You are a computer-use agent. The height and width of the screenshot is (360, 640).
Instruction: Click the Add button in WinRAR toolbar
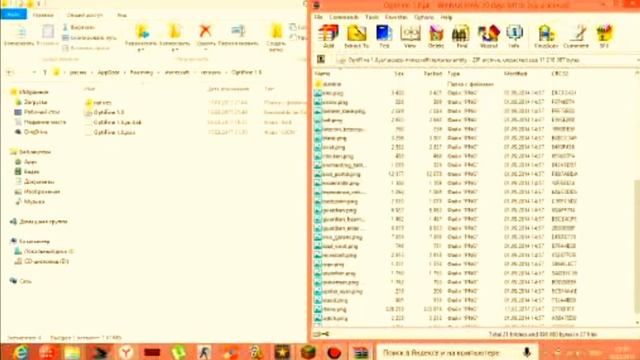pyautogui.click(x=329, y=36)
